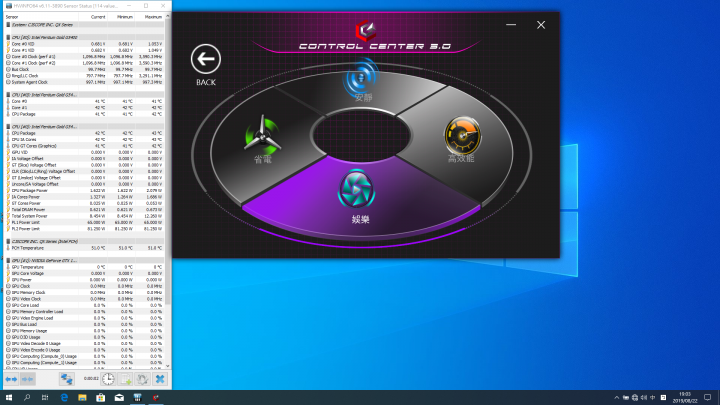Select the GPU Video Clock row
The width and height of the screenshot is (720, 405).
[84, 299]
